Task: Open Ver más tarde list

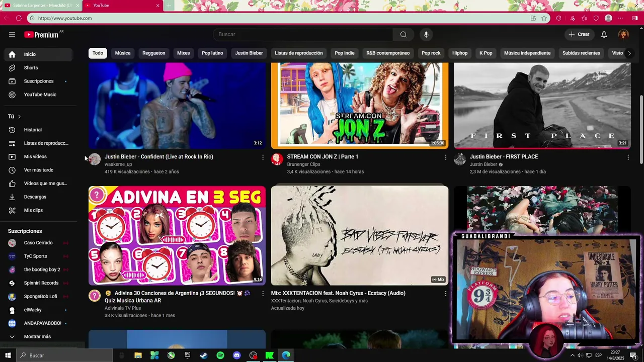Action: click(x=38, y=170)
